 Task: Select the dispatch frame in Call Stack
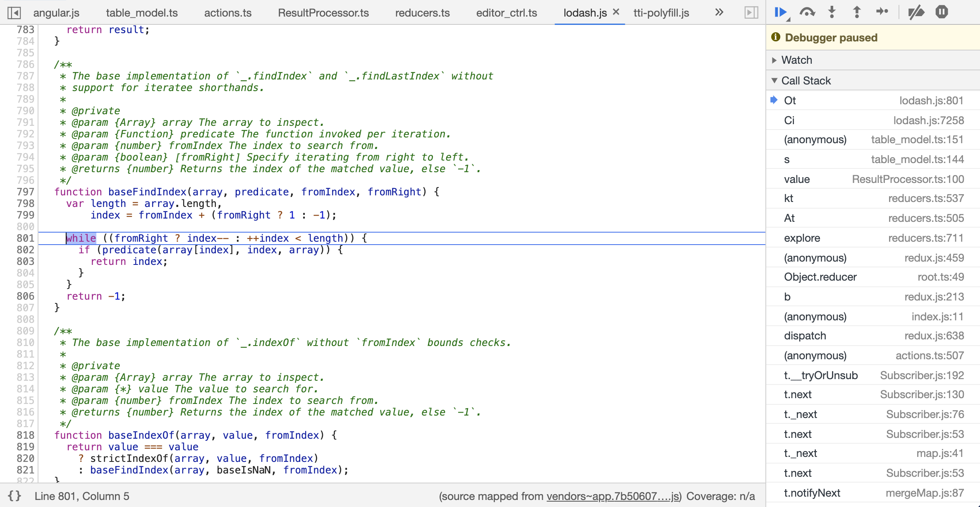805,335
